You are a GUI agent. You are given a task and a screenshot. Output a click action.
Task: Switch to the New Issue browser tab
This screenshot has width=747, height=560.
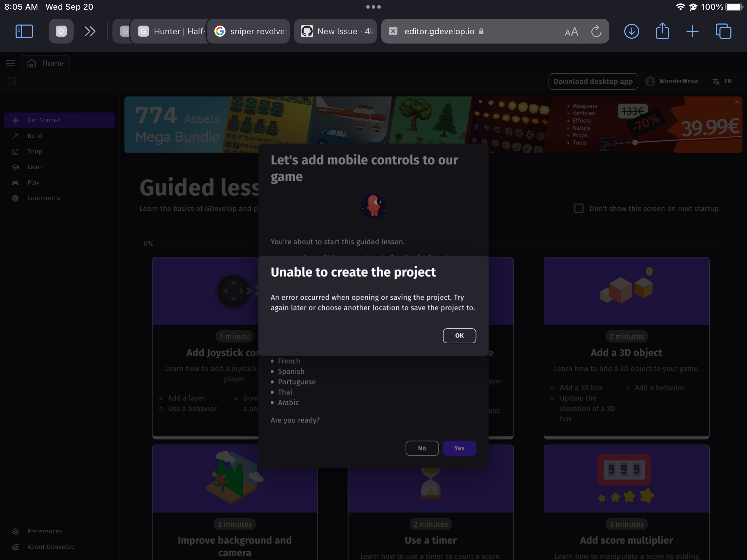coord(335,31)
